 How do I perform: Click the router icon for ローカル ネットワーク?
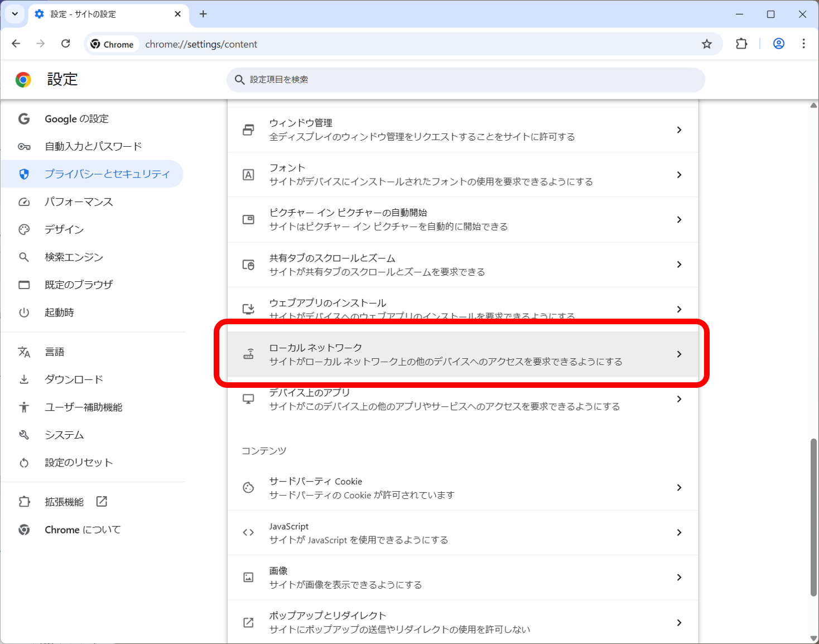(x=248, y=354)
